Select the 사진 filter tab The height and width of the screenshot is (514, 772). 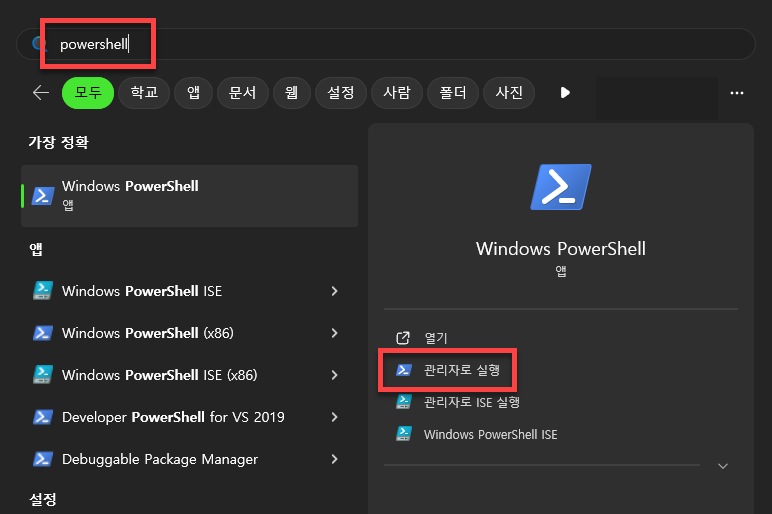[509, 93]
